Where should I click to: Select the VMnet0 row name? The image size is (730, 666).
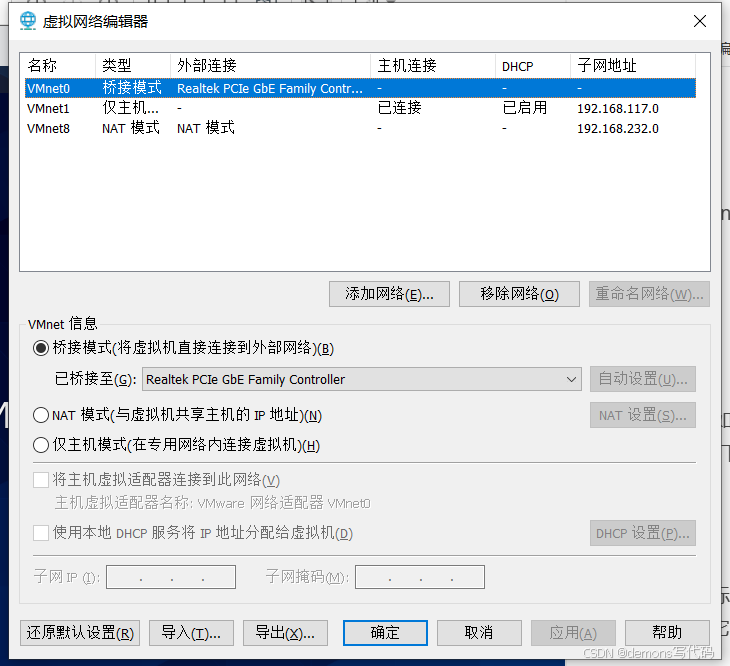point(48,88)
